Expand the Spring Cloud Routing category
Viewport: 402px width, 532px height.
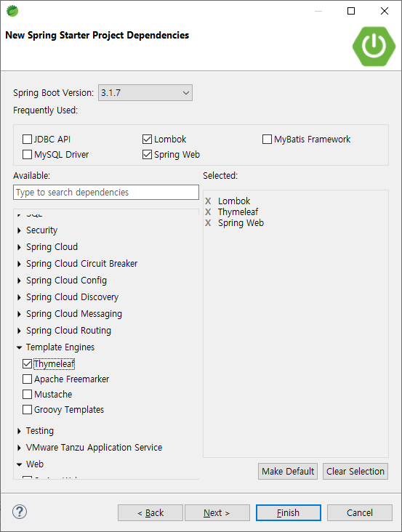19,331
